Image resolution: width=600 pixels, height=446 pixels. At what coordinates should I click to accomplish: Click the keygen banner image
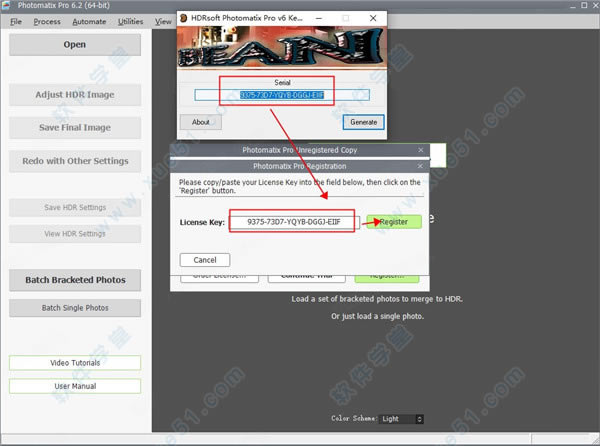pos(282,47)
